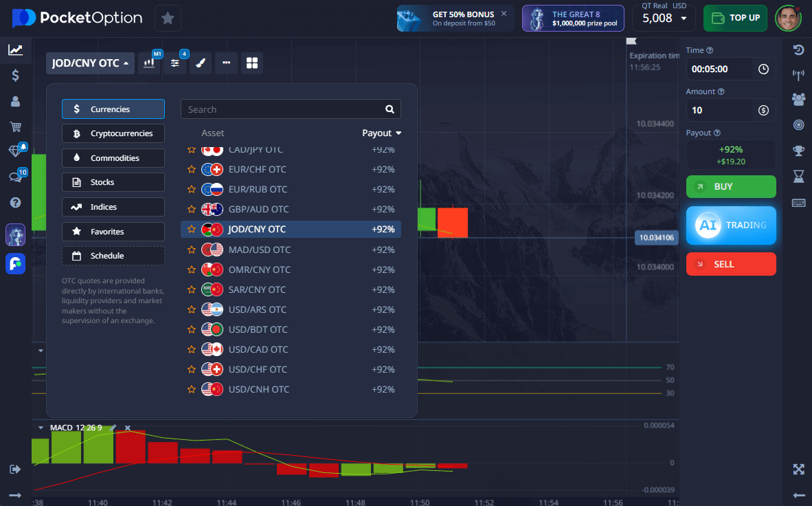Open the indicators settings icon

click(174, 63)
